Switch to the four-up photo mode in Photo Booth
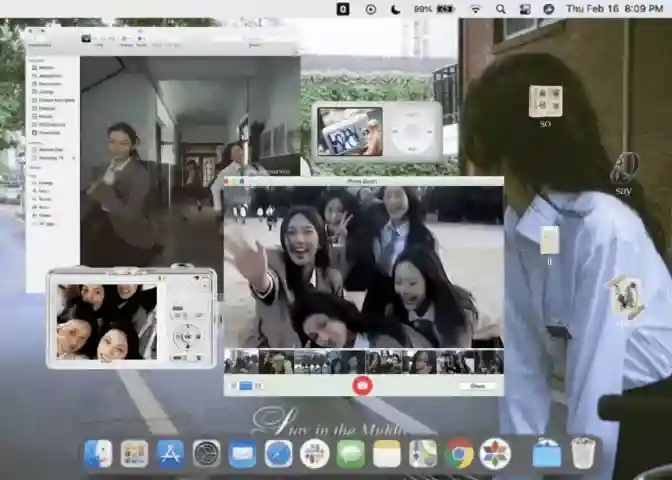 click(234, 386)
